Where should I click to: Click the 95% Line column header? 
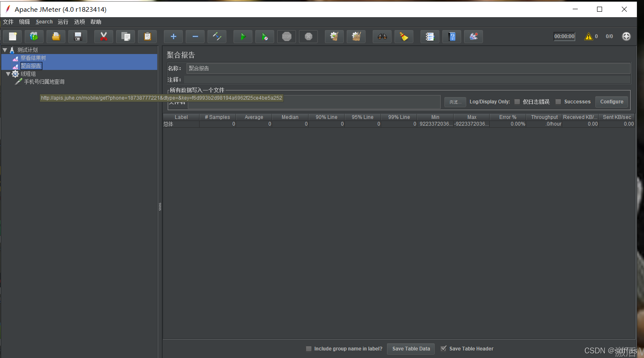[363, 117]
